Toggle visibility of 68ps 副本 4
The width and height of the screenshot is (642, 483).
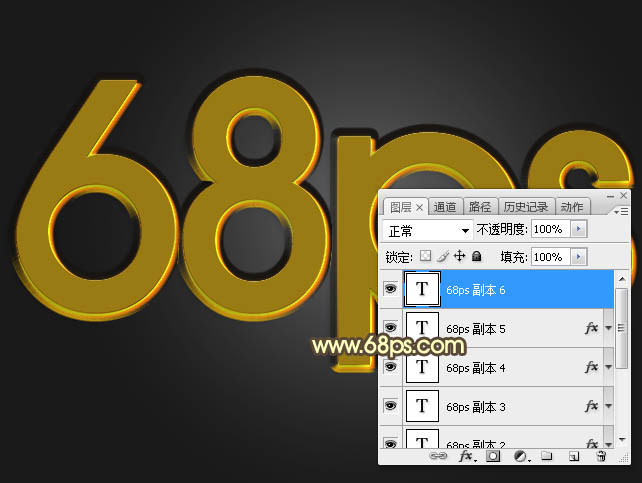[391, 366]
